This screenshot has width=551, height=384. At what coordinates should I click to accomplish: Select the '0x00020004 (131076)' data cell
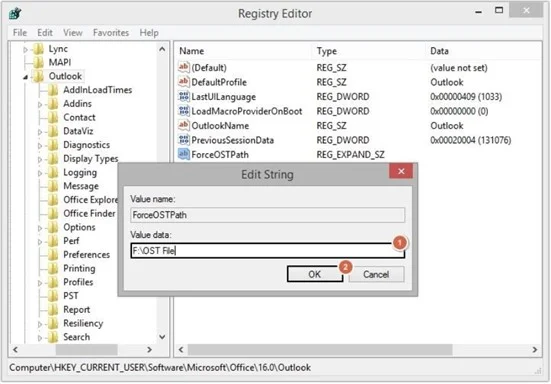[x=471, y=140]
